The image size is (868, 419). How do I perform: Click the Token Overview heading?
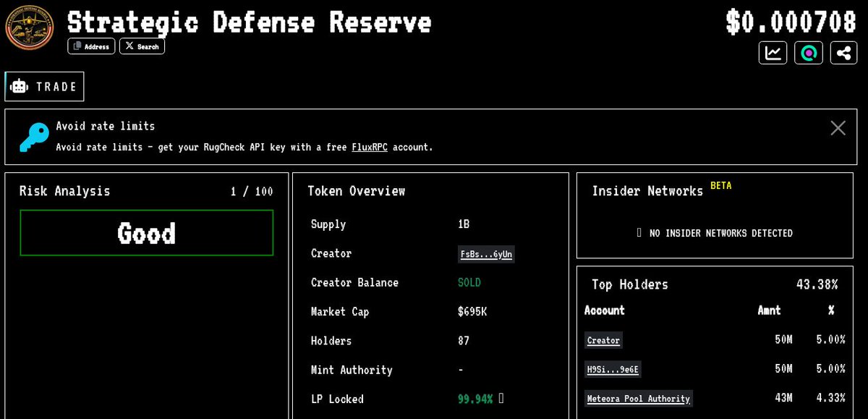click(356, 191)
